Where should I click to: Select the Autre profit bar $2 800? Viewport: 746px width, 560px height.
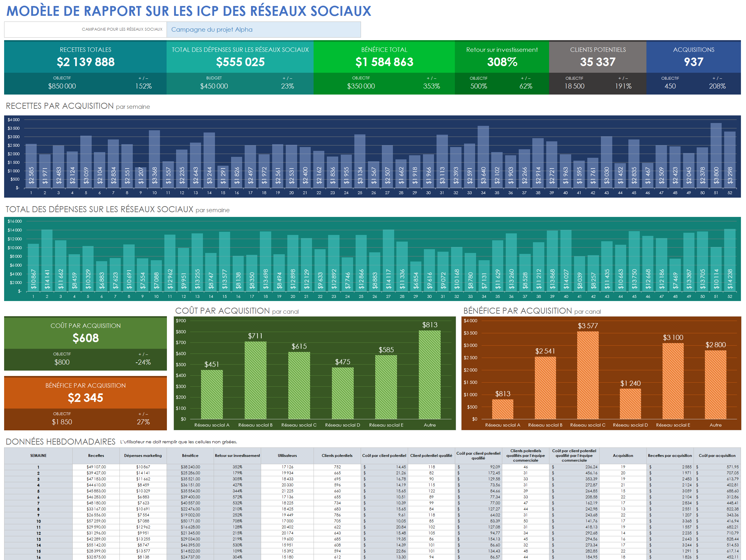[716, 385]
